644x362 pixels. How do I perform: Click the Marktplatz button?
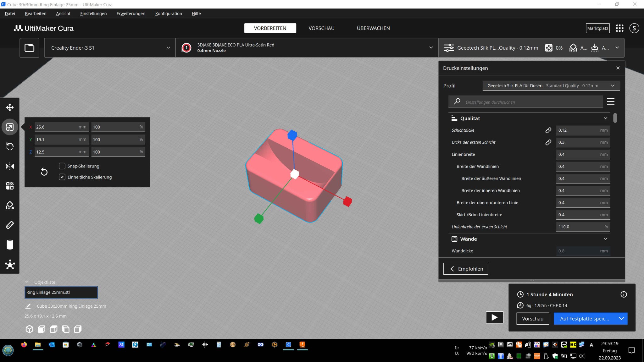click(597, 28)
